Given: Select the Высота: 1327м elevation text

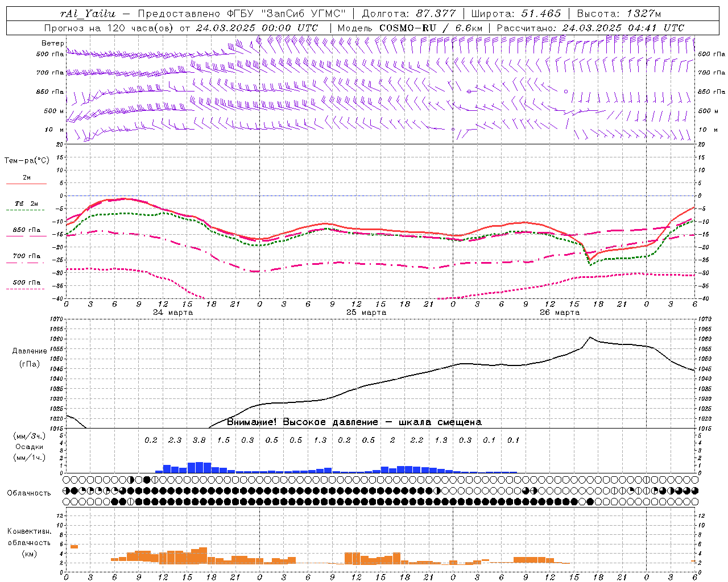Looking at the screenshot, I should [619, 14].
